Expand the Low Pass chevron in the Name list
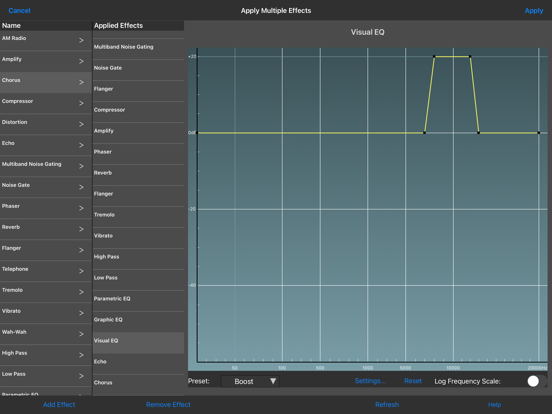 coord(81,376)
